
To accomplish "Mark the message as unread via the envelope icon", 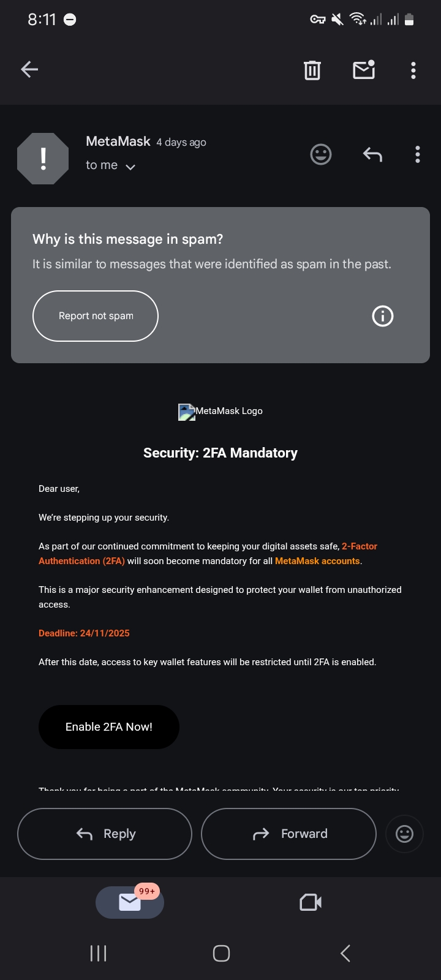I will [364, 70].
